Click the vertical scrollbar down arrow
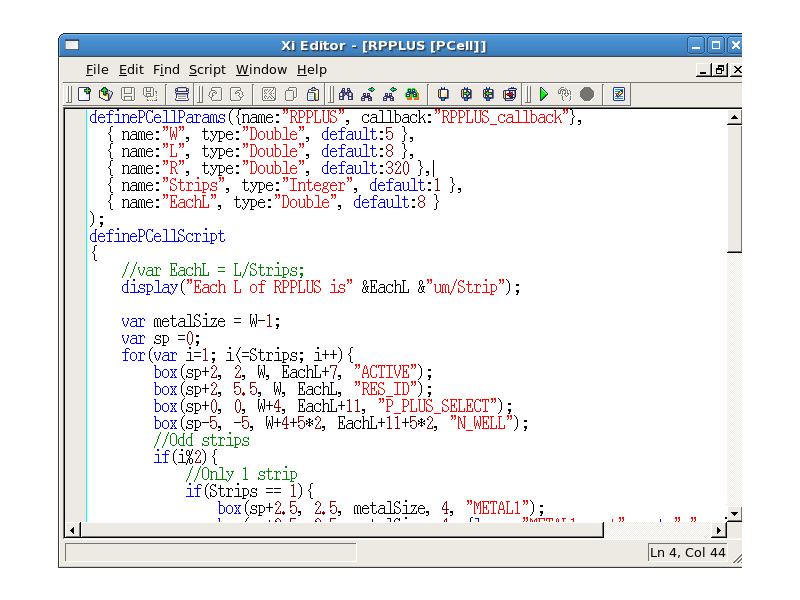This screenshot has width=800, height=600. click(734, 513)
